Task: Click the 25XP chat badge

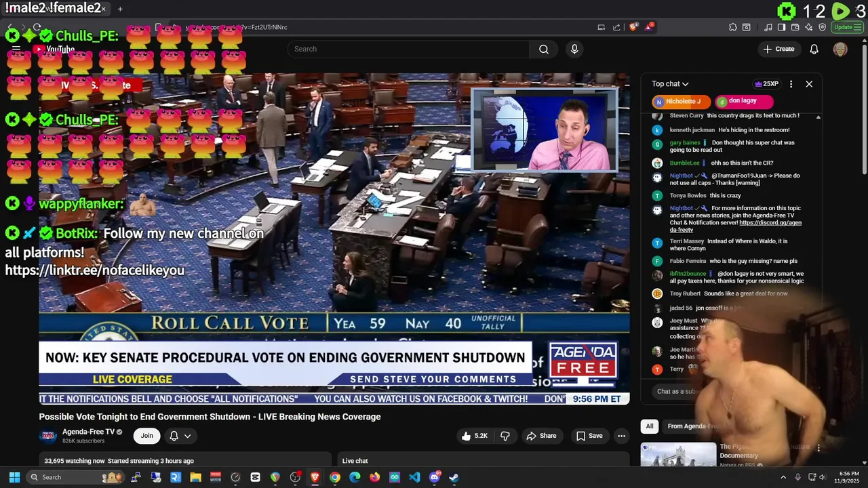Action: click(766, 84)
